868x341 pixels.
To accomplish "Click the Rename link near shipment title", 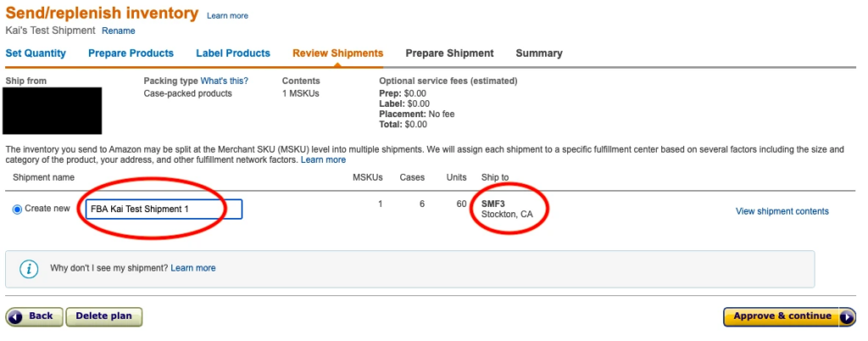I will 119,31.
